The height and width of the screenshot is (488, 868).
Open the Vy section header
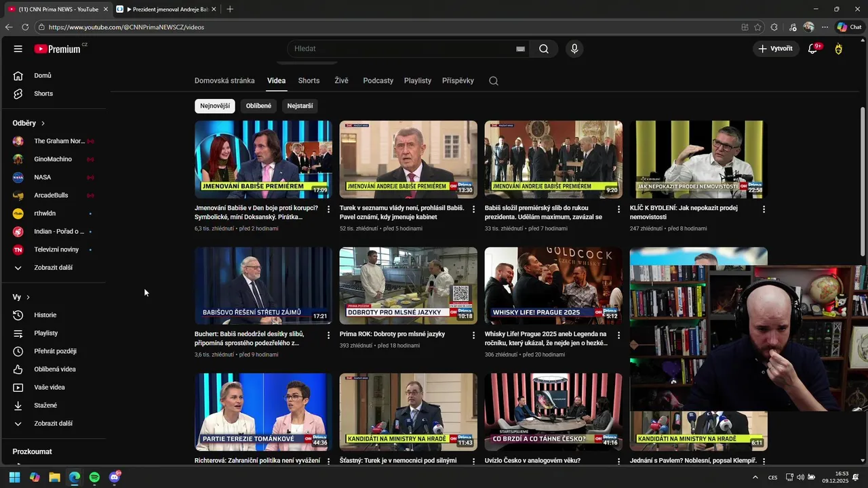pyautogui.click(x=21, y=297)
